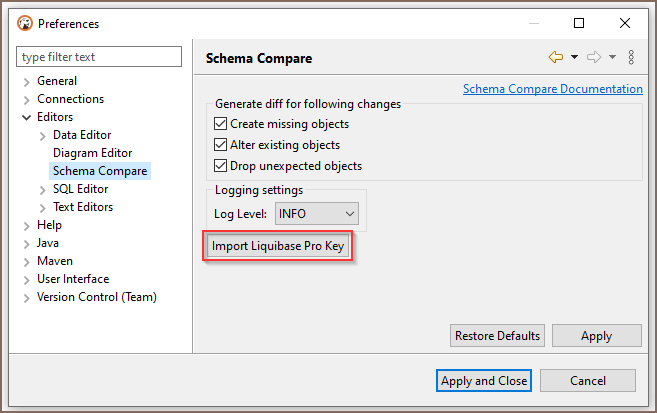The height and width of the screenshot is (413, 657).
Task: Click the Restore Defaults button
Action: 497,336
